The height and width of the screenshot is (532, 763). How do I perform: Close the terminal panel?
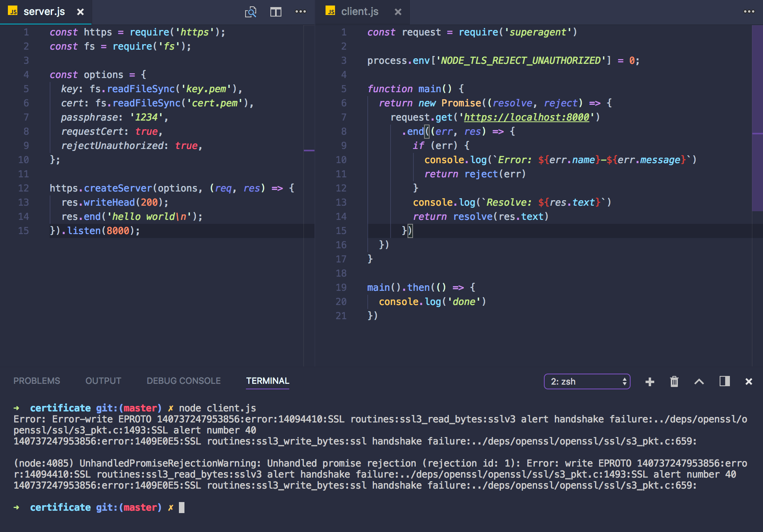click(748, 381)
